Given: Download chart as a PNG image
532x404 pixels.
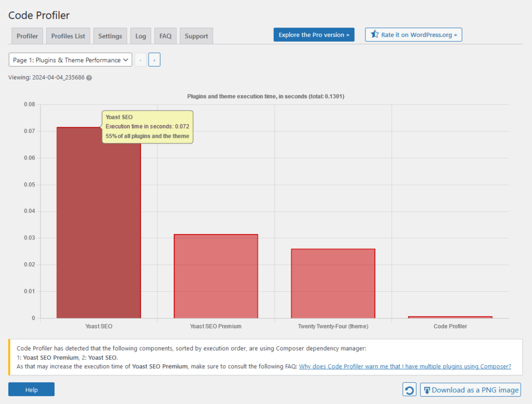Looking at the screenshot, I should [470, 390].
